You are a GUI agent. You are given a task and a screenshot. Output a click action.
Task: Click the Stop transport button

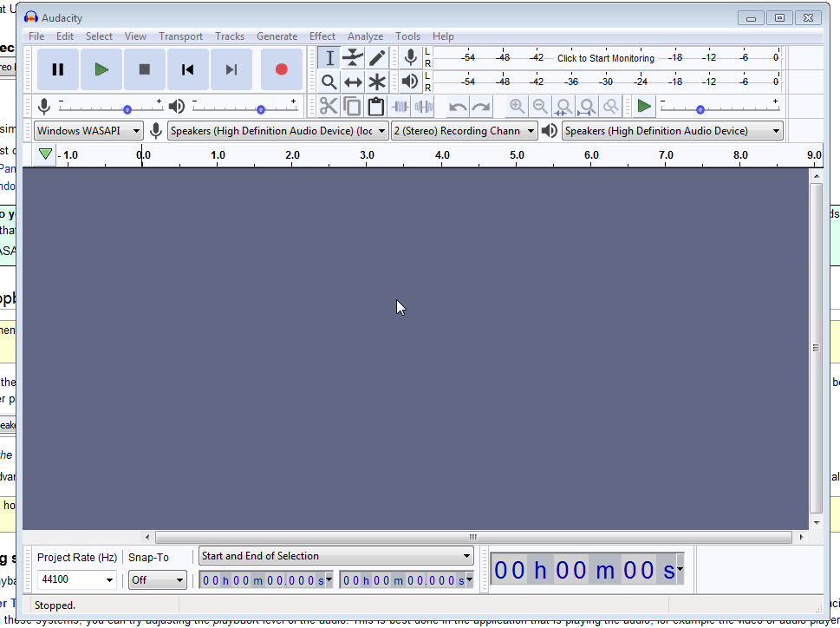tap(145, 69)
